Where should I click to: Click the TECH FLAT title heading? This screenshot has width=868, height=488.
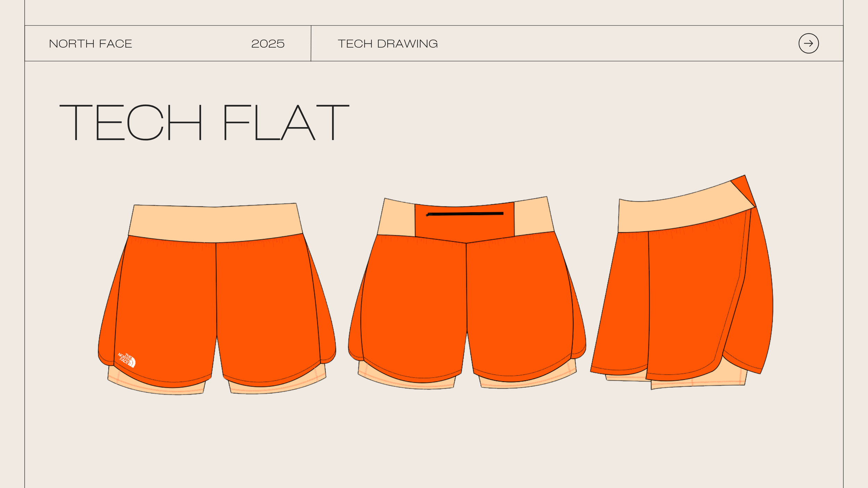coord(204,122)
